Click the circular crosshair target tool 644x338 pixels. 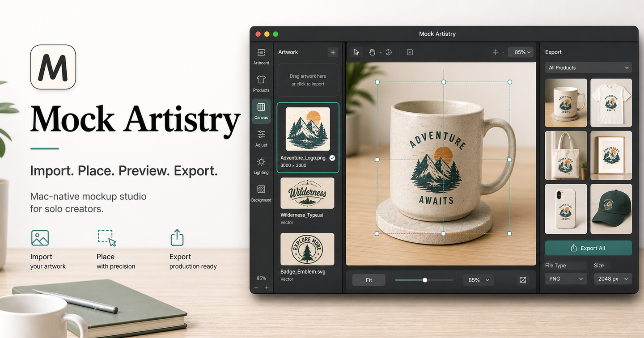389,52
